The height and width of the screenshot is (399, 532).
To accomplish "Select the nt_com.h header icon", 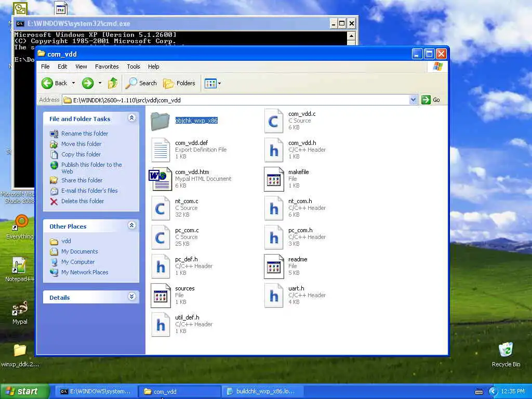I will 273,208.
